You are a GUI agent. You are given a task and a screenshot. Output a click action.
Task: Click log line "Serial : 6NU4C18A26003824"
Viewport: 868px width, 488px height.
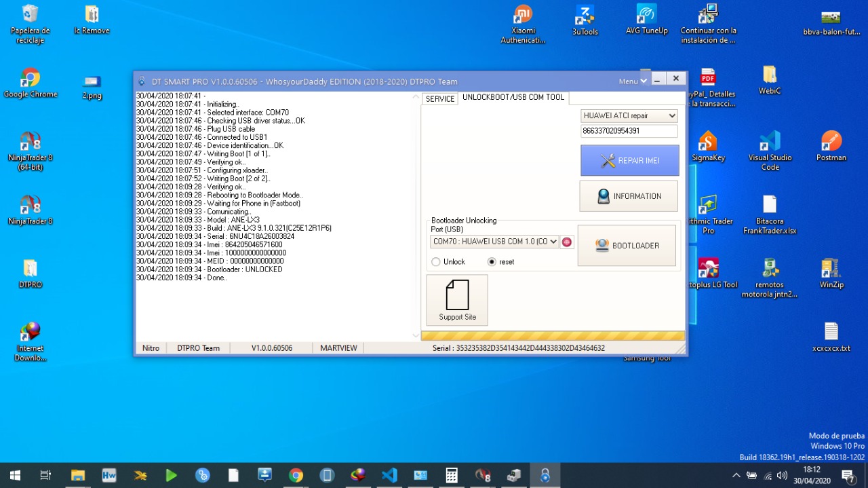(x=215, y=236)
